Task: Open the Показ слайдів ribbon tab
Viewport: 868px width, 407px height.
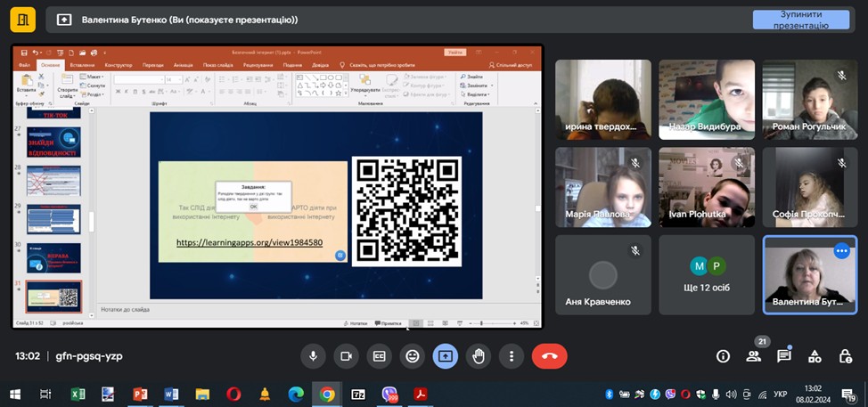Action: (x=217, y=65)
